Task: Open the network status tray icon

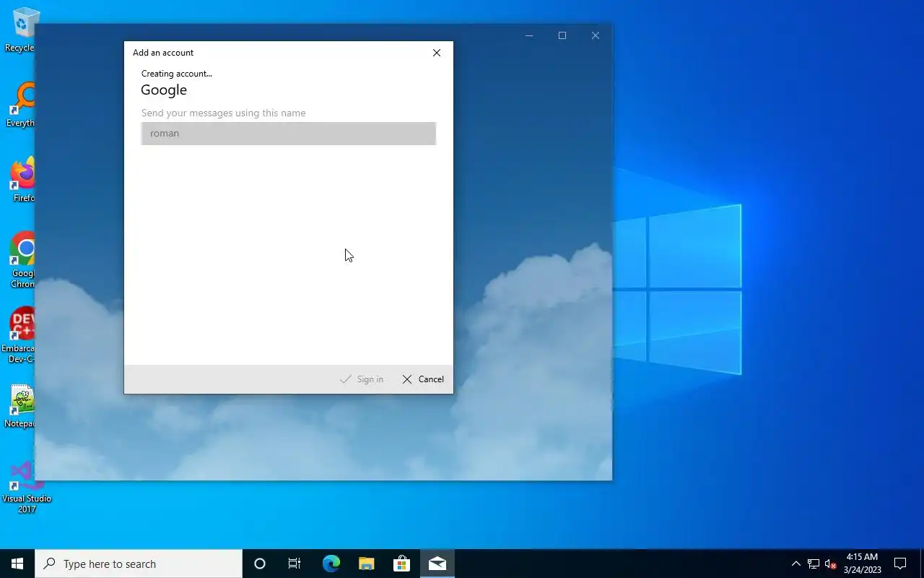Action: coord(814,564)
